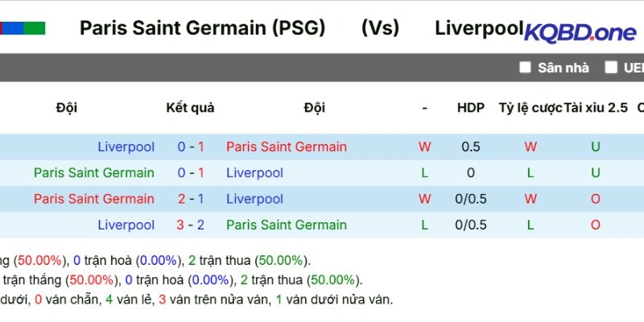Click the 0.5 handicap value
This screenshot has height=322, width=644.
coord(471,147)
